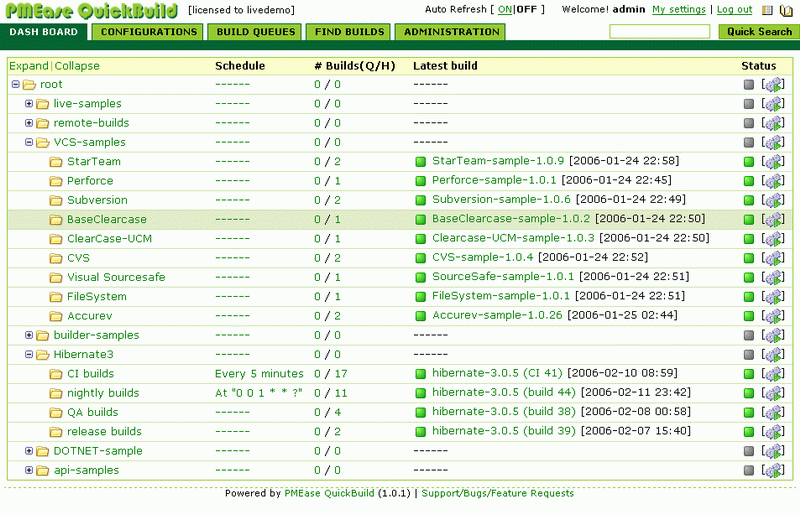Expand the DOTNET-sample tree node
This screenshot has height=515, width=800.
click(x=29, y=451)
